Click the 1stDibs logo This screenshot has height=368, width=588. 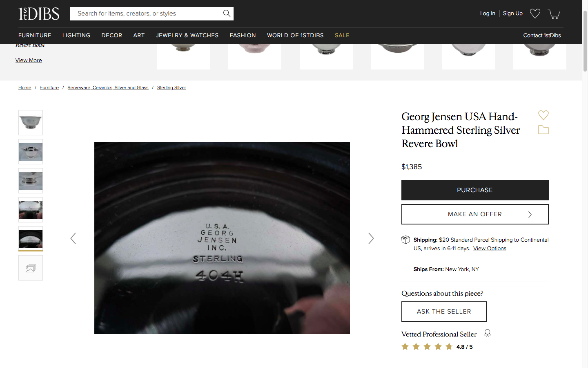(x=39, y=13)
